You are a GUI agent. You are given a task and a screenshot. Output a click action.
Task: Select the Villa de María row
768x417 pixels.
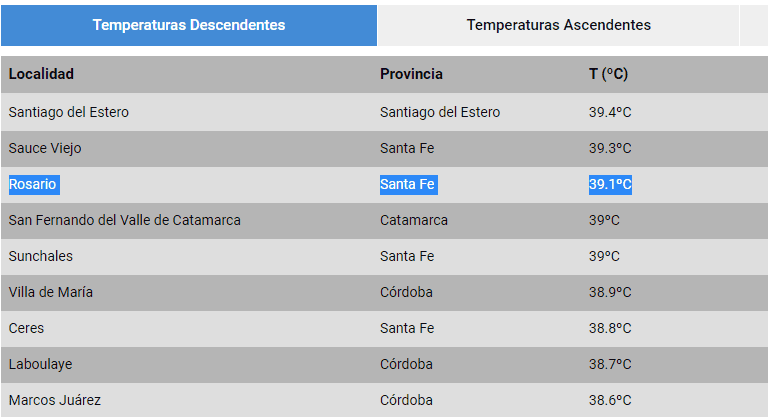point(51,292)
